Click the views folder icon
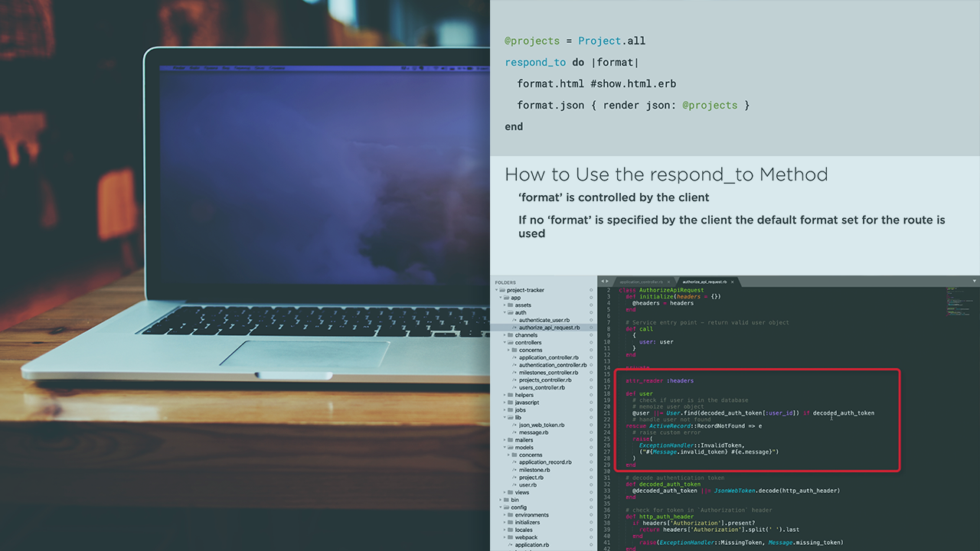 [x=510, y=492]
